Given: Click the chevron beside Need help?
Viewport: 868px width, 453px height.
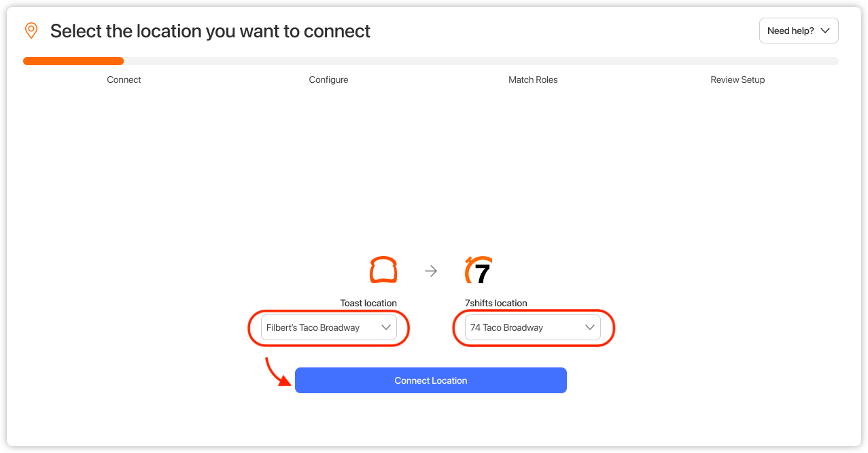Looking at the screenshot, I should click(x=825, y=31).
